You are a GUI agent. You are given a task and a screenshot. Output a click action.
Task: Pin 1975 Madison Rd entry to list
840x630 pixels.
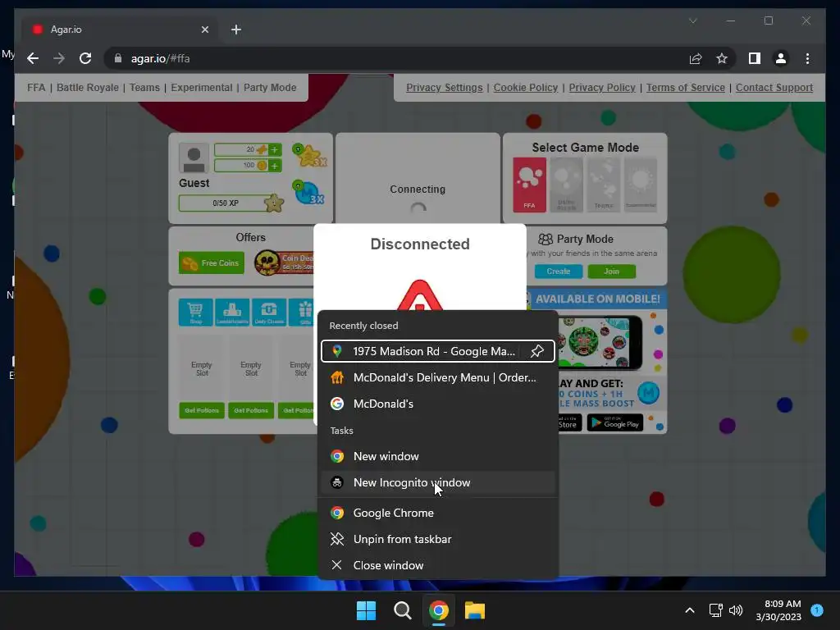[x=536, y=351]
